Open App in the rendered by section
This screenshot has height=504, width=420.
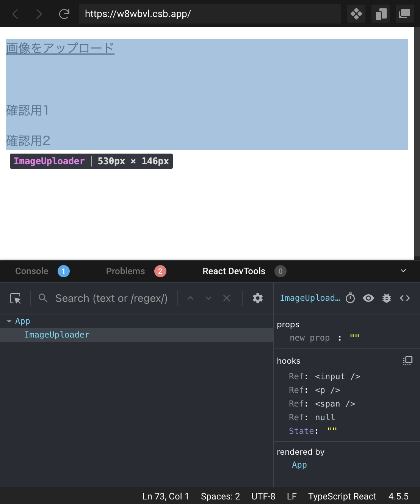[x=299, y=465]
